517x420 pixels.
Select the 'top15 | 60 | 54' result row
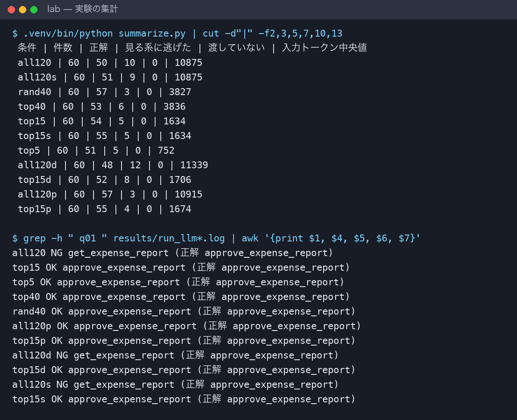click(102, 121)
